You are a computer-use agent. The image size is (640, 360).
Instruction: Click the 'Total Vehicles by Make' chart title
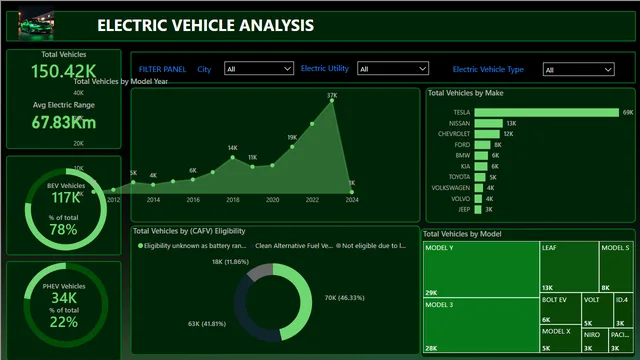tap(466, 93)
